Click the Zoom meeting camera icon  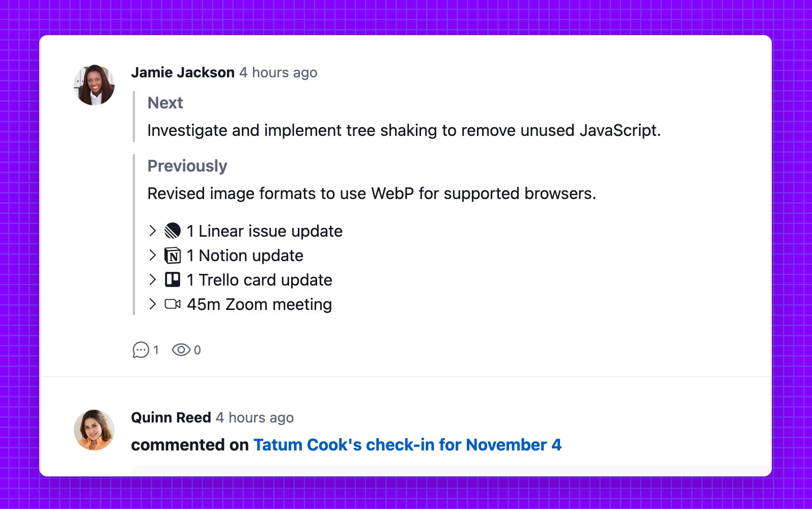pyautogui.click(x=173, y=304)
